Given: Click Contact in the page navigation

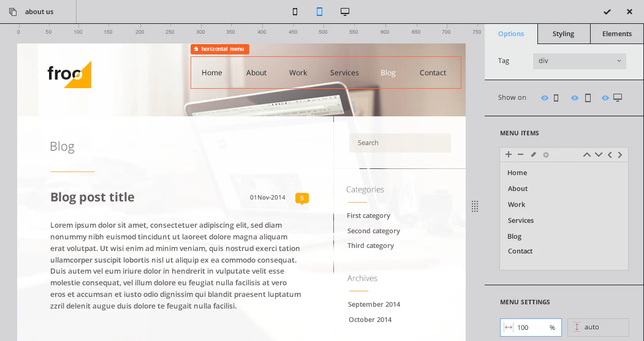Looking at the screenshot, I should point(433,73).
